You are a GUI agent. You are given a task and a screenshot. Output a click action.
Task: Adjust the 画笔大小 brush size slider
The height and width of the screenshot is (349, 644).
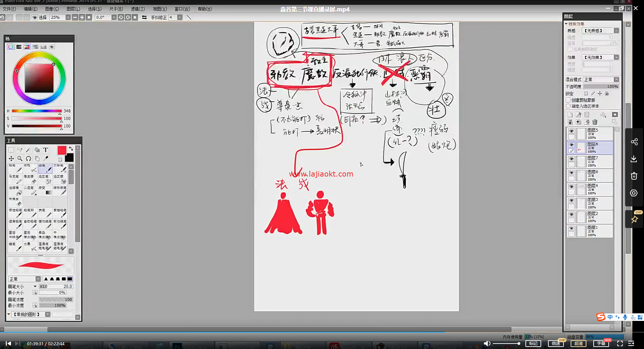point(56,287)
